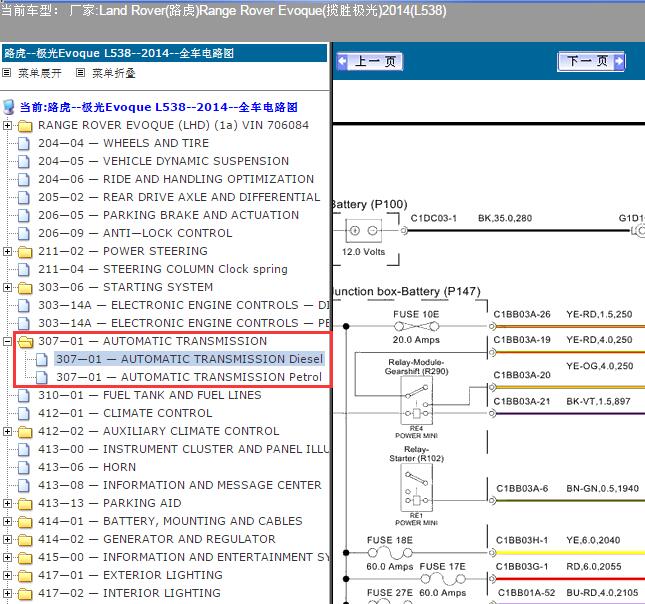This screenshot has height=604, width=645.
Task: Click page icon of 204-05 VEHICLE DYNAMIC SUSPENSION
Action: click(x=24, y=161)
